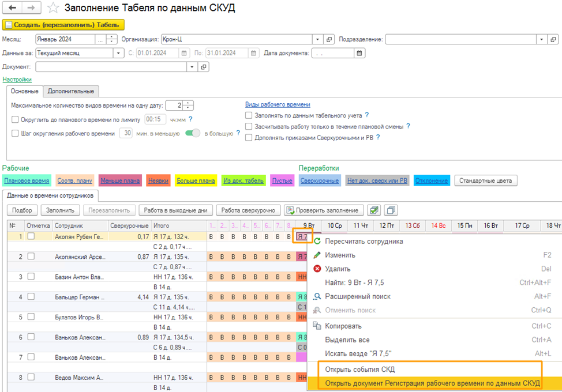Open the Данные за period dropdown
Screen dimensions: 562x392
[x=119, y=53]
